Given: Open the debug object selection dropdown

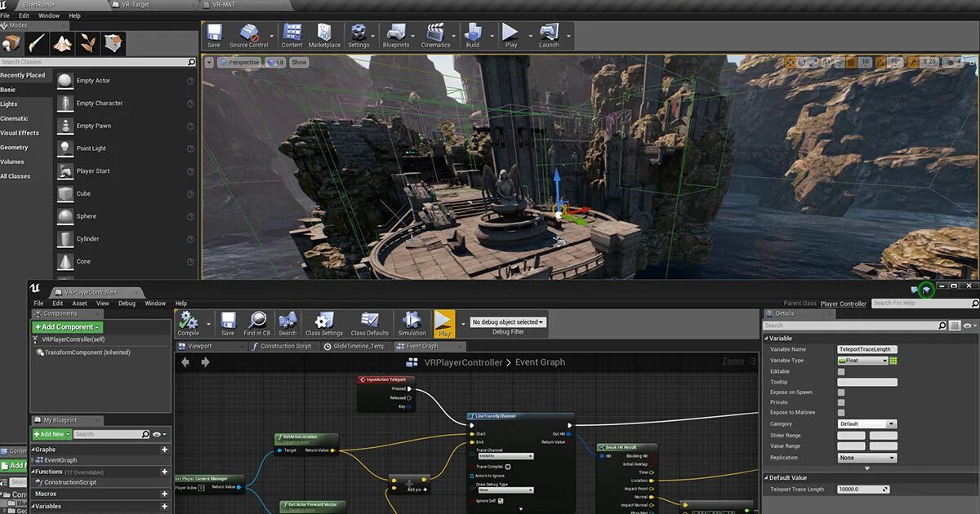Looking at the screenshot, I should 508,322.
